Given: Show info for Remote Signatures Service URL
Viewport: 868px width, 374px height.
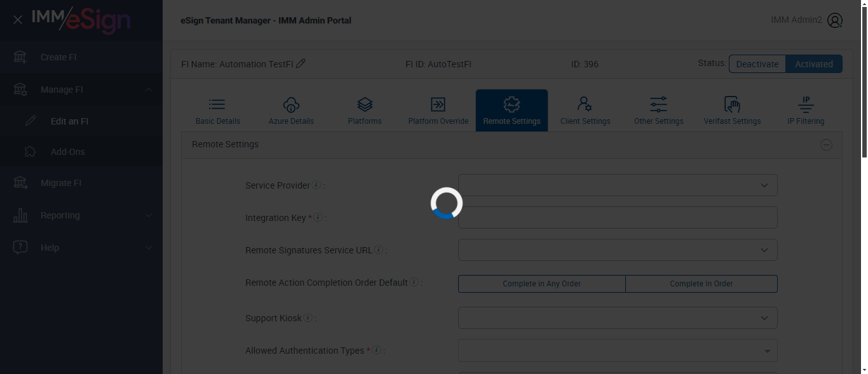Looking at the screenshot, I should 379,250.
